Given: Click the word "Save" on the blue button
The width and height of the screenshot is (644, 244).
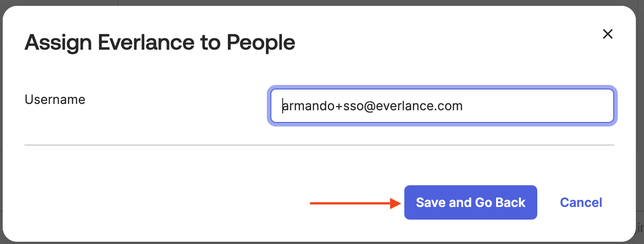Looking at the screenshot, I should tap(431, 202).
